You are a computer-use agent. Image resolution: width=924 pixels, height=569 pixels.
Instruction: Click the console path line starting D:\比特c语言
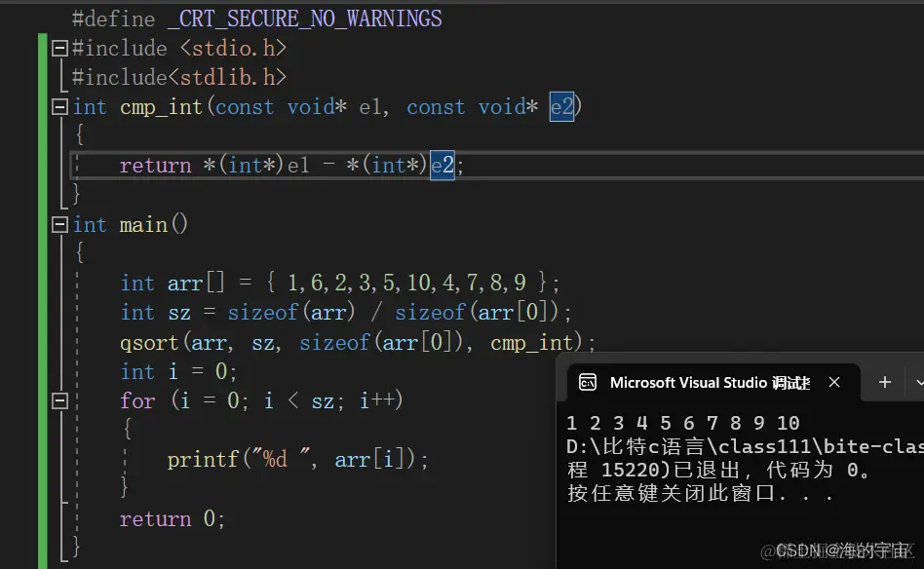[745, 446]
